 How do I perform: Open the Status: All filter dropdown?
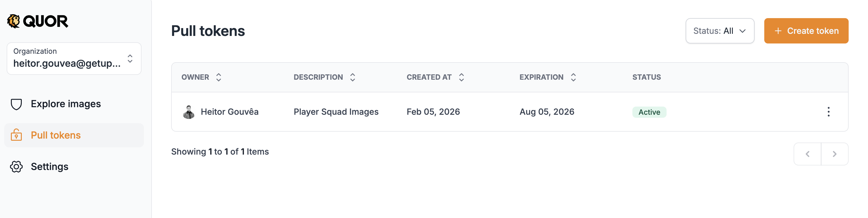[x=720, y=31]
